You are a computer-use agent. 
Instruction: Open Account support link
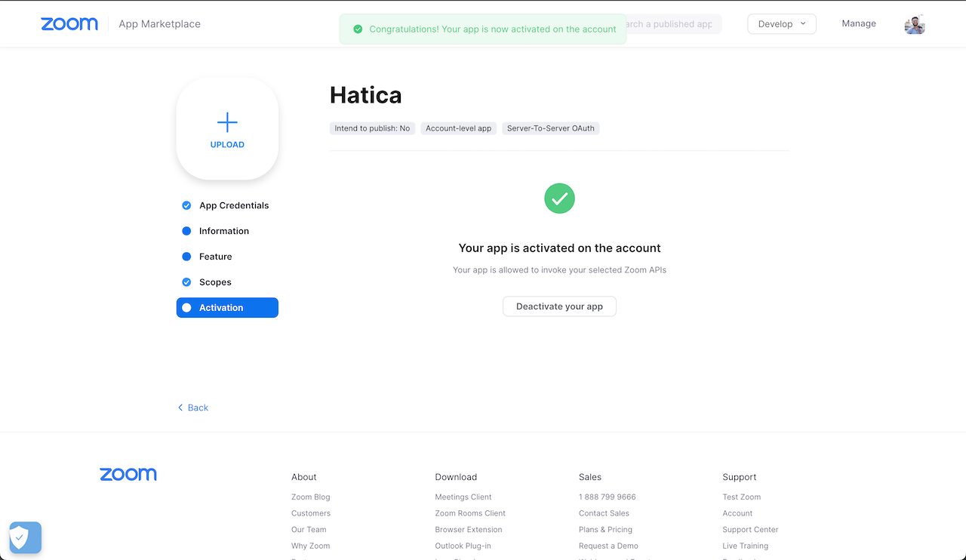pos(737,513)
